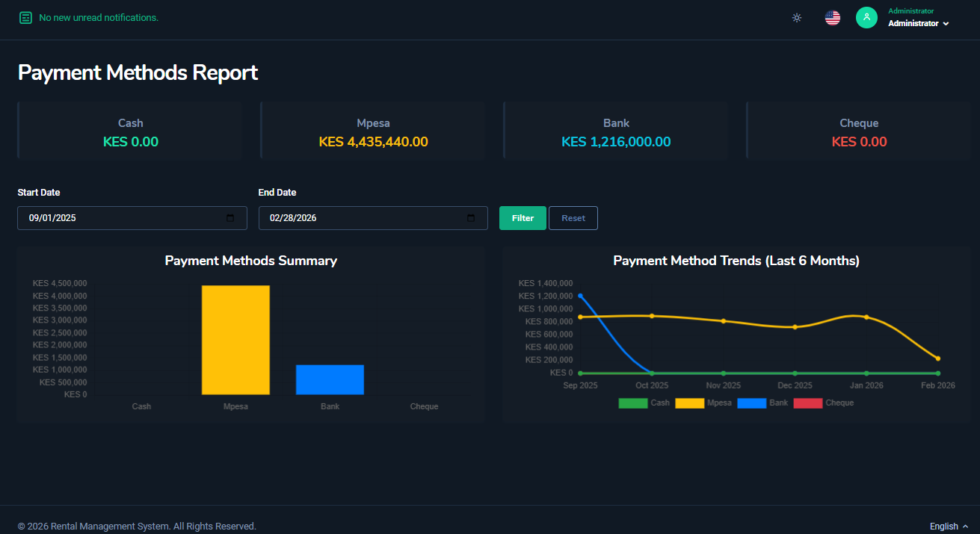
Task: Click the Bank data point at Sep 2025
Action: point(580,296)
